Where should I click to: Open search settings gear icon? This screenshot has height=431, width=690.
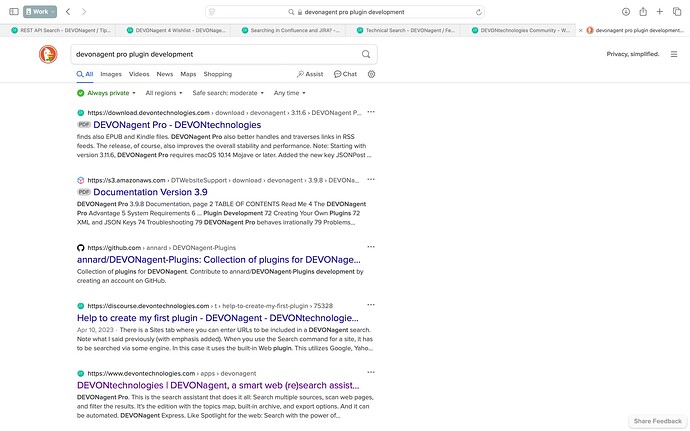tap(371, 74)
